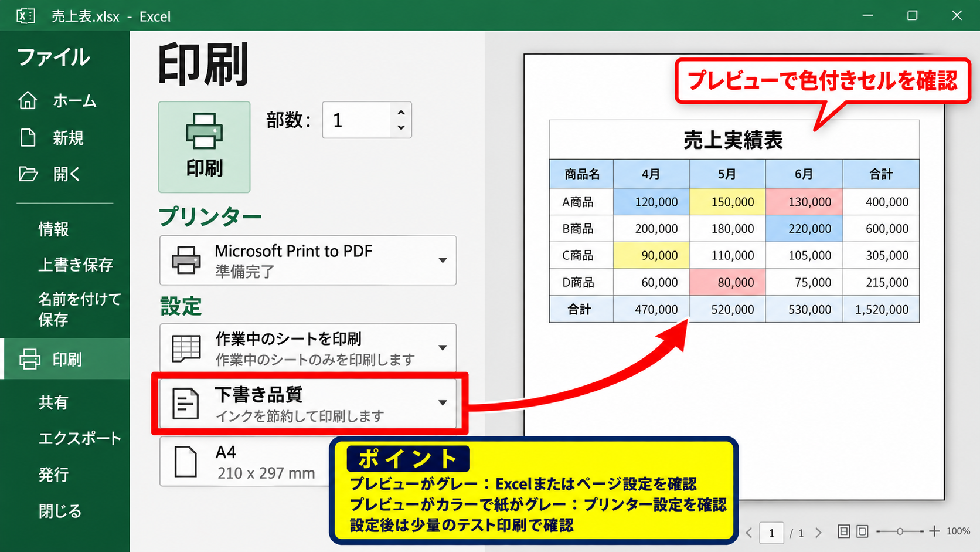Click the printer icon beside 印刷 in sidebar
The height and width of the screenshot is (552, 980).
[30, 359]
